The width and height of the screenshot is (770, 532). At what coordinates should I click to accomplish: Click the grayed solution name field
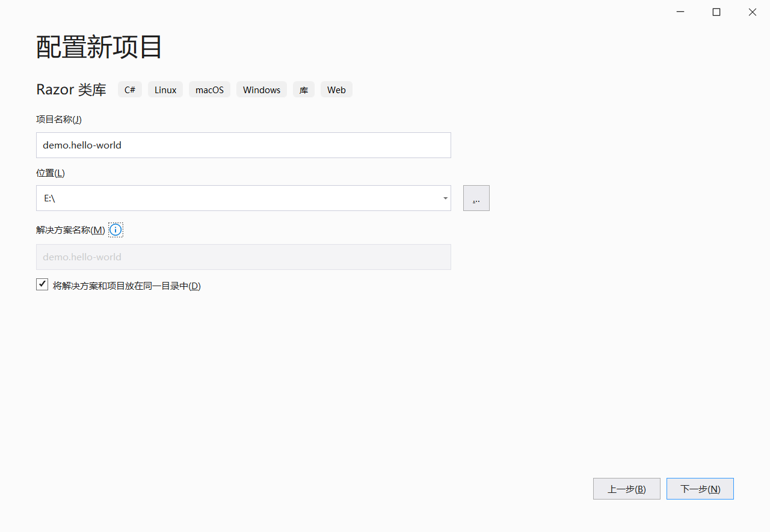243,257
